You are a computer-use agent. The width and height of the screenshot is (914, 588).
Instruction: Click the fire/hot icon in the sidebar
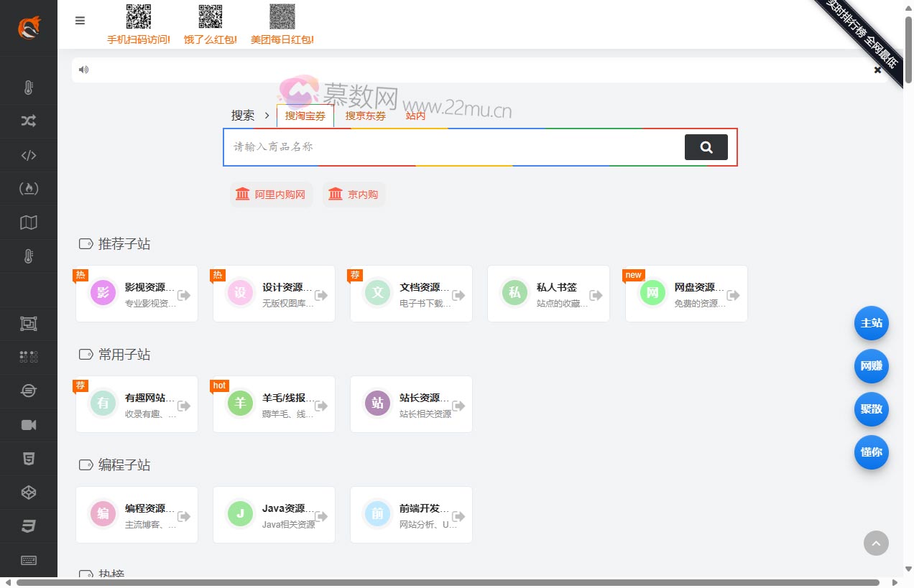coord(29,188)
